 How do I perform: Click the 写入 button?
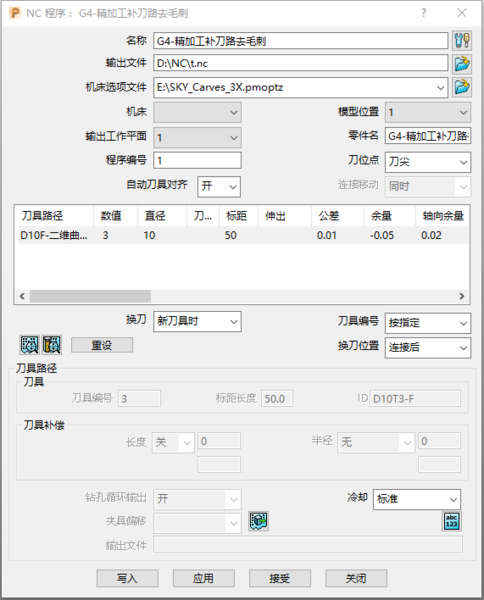[x=127, y=578]
